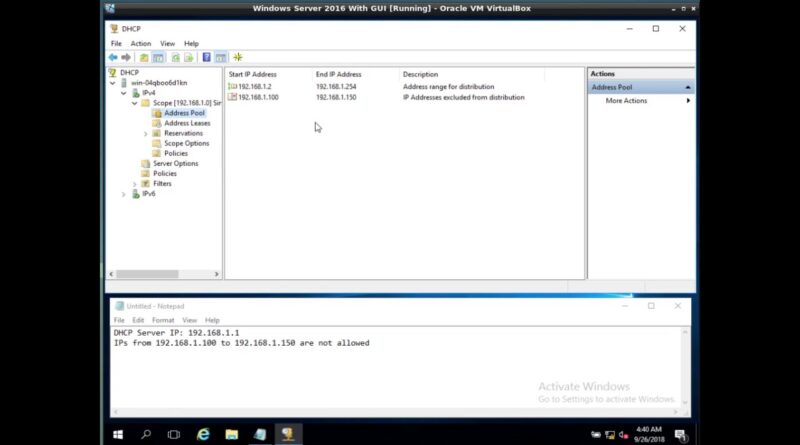The width and height of the screenshot is (800, 445).
Task: Click the DHCP console taskbar icon
Action: (x=288, y=434)
